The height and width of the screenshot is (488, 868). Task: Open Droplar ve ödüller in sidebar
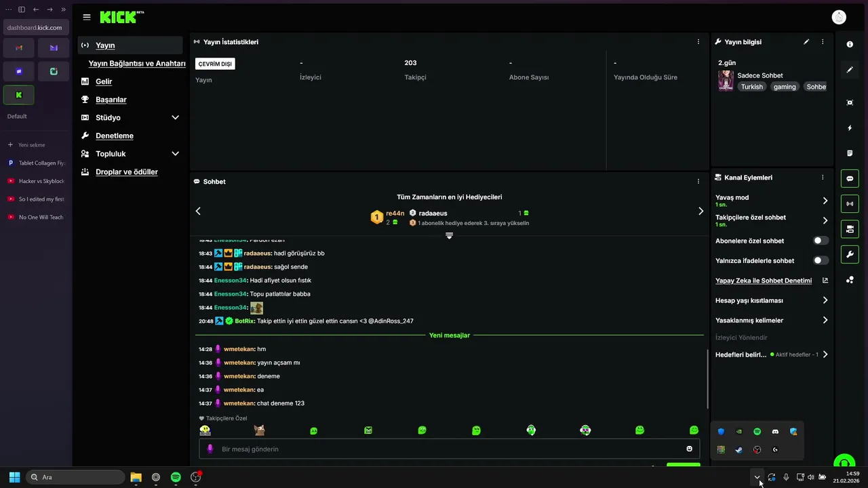pyautogui.click(x=127, y=172)
